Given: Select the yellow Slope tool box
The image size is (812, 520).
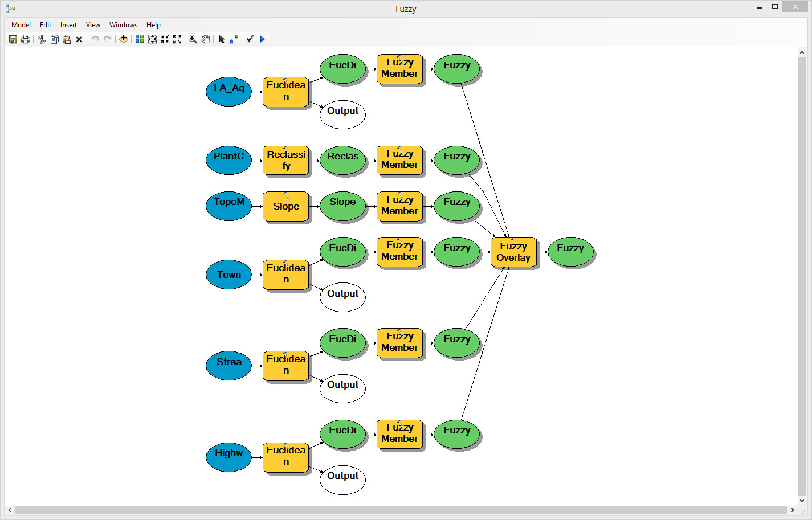Looking at the screenshot, I should tap(285, 206).
